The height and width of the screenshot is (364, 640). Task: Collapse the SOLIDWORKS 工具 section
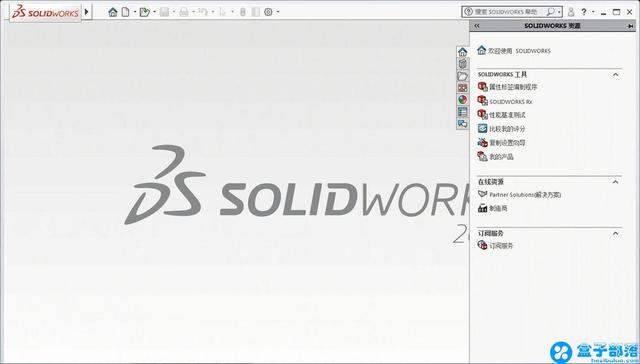coord(616,75)
